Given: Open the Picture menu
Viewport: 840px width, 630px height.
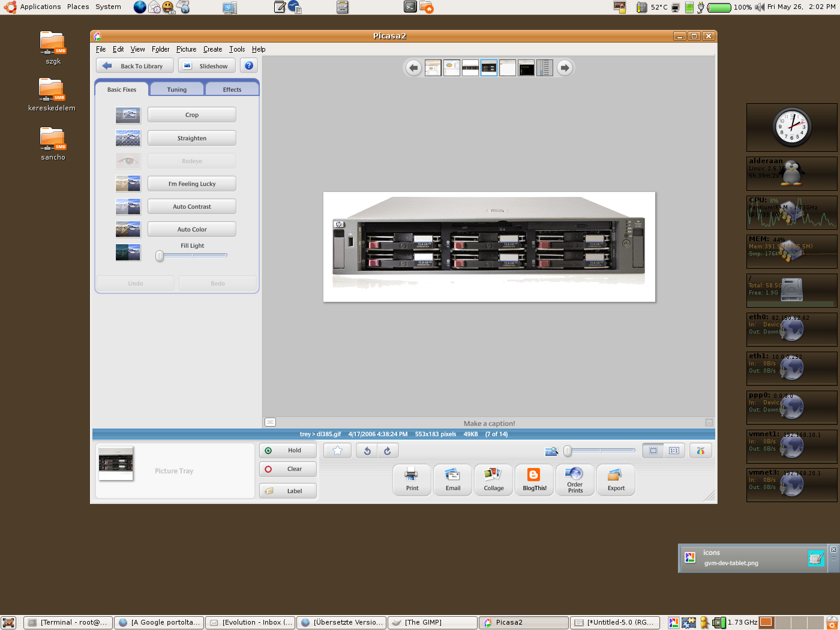Looking at the screenshot, I should (186, 49).
